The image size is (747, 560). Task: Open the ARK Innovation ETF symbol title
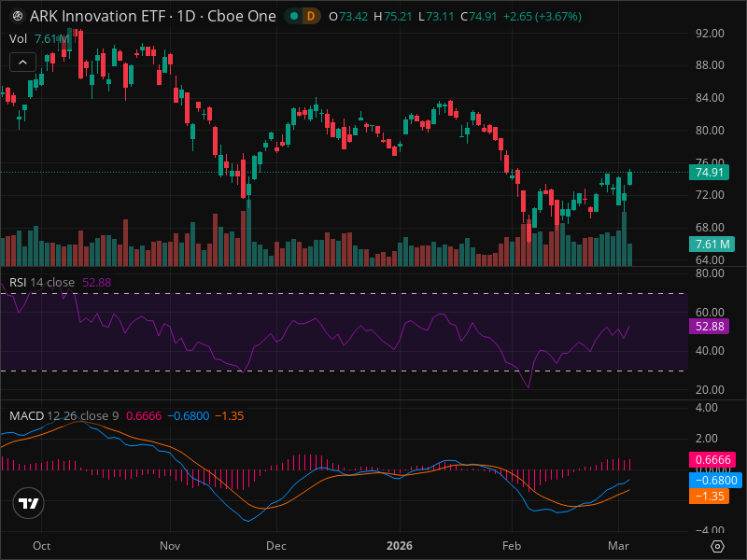click(152, 16)
